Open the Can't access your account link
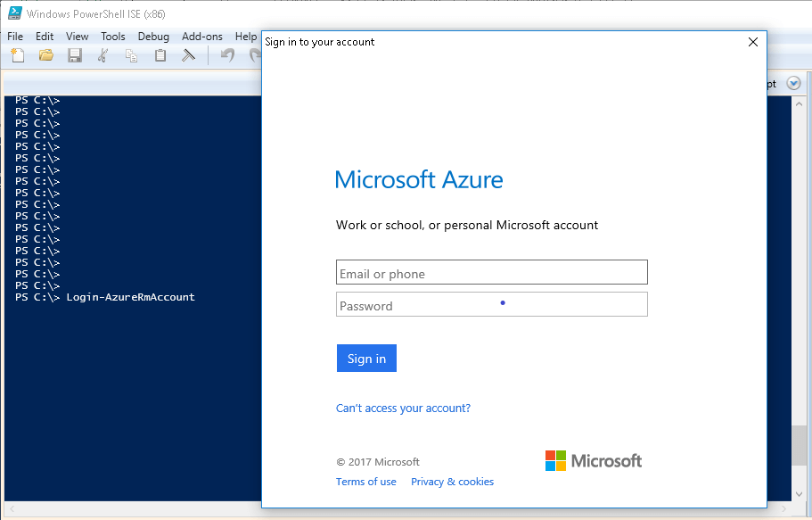The height and width of the screenshot is (520, 812). [404, 408]
